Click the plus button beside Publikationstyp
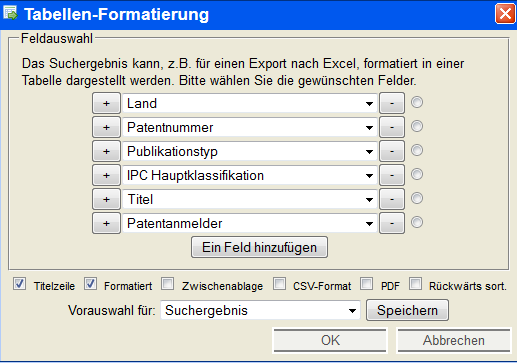This screenshot has height=363, width=517. click(x=106, y=151)
